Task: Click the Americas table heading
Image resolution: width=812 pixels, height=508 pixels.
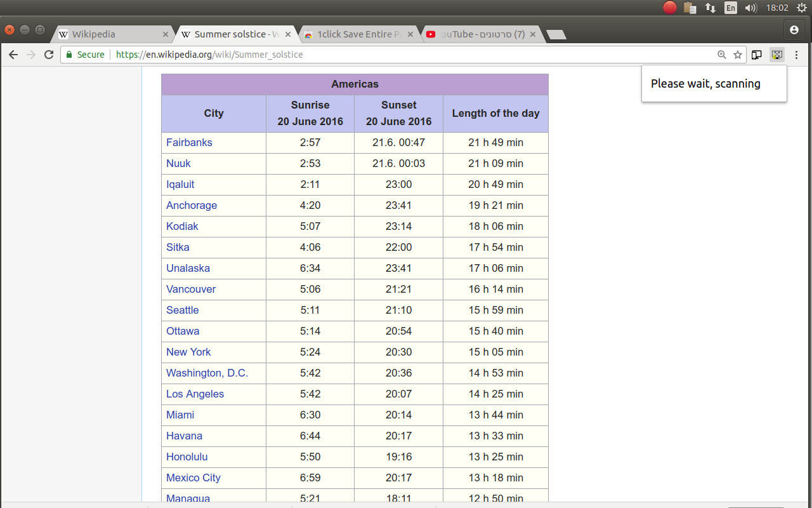Action: coord(355,84)
